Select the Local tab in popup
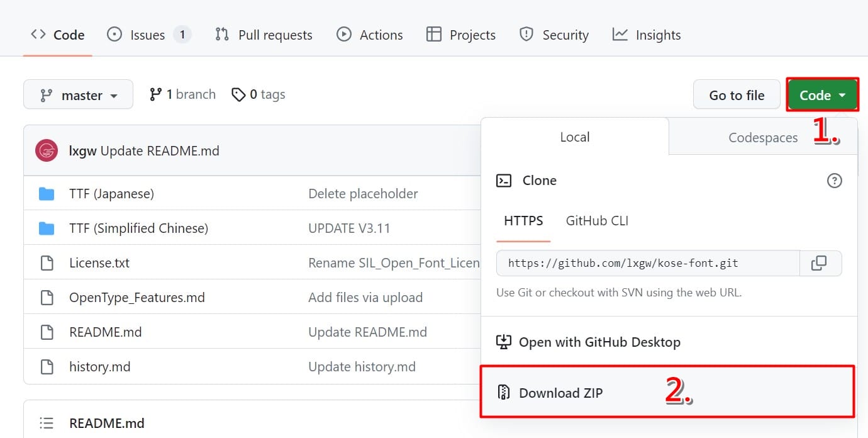 pos(575,137)
